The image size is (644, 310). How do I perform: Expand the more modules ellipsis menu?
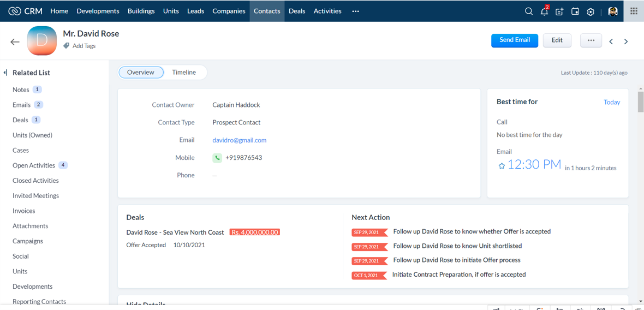[355, 11]
